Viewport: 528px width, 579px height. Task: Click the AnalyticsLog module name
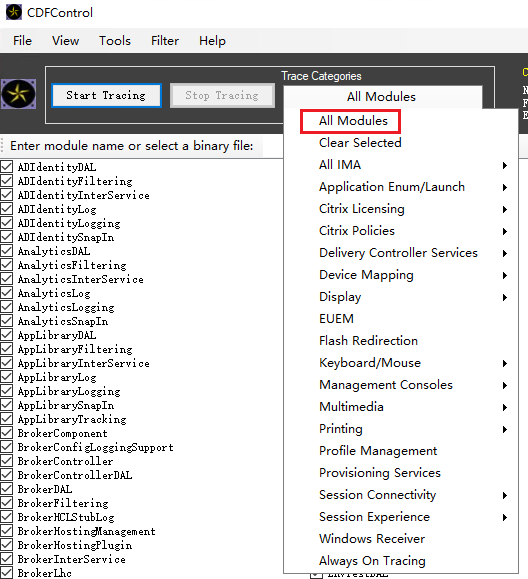54,294
